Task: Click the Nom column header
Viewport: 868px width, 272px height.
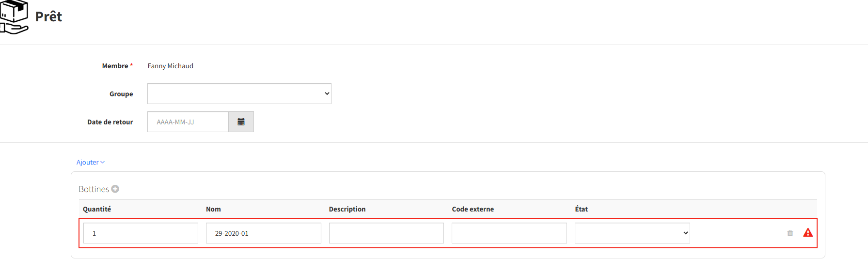Action: pos(213,209)
